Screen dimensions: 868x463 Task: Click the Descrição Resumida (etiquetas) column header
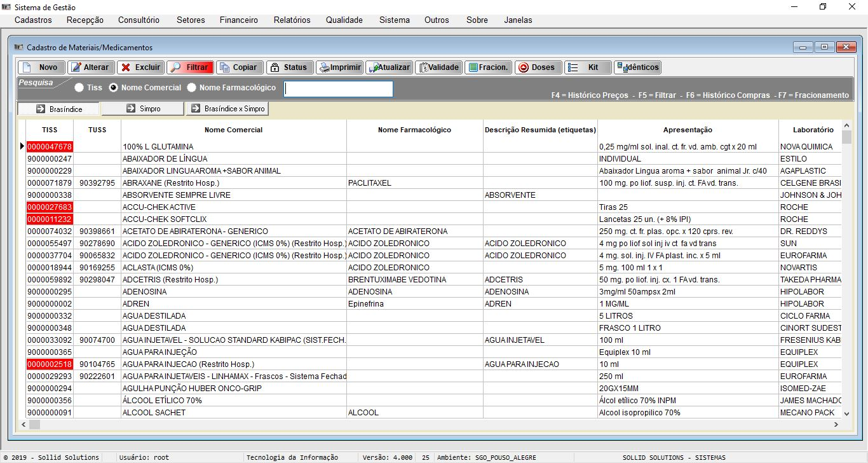coord(540,130)
